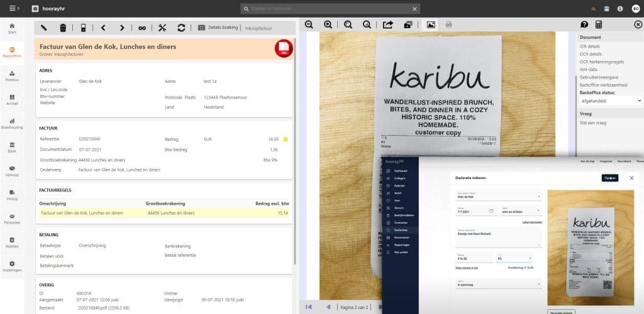Open Instellingen in the left sidebar
This screenshot has width=644, height=314.
tap(12, 266)
